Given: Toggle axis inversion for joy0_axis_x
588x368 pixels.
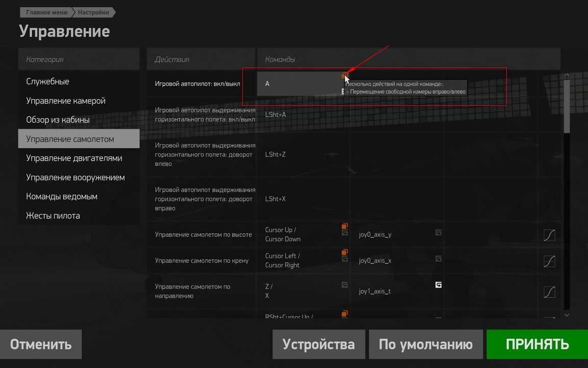Looking at the screenshot, I should click(x=438, y=259).
